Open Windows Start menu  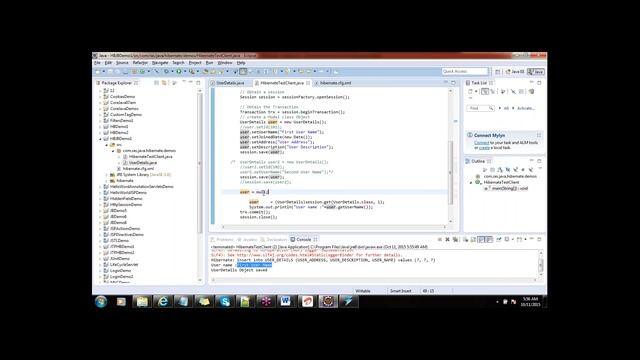pyautogui.click(x=101, y=302)
